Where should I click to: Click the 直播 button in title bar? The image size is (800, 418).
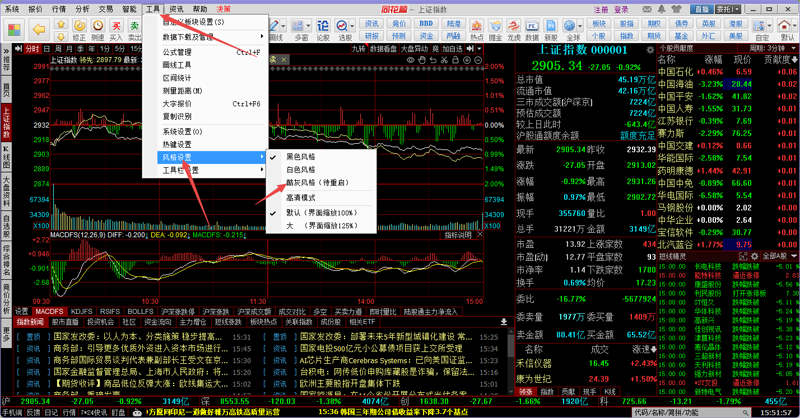702,9
